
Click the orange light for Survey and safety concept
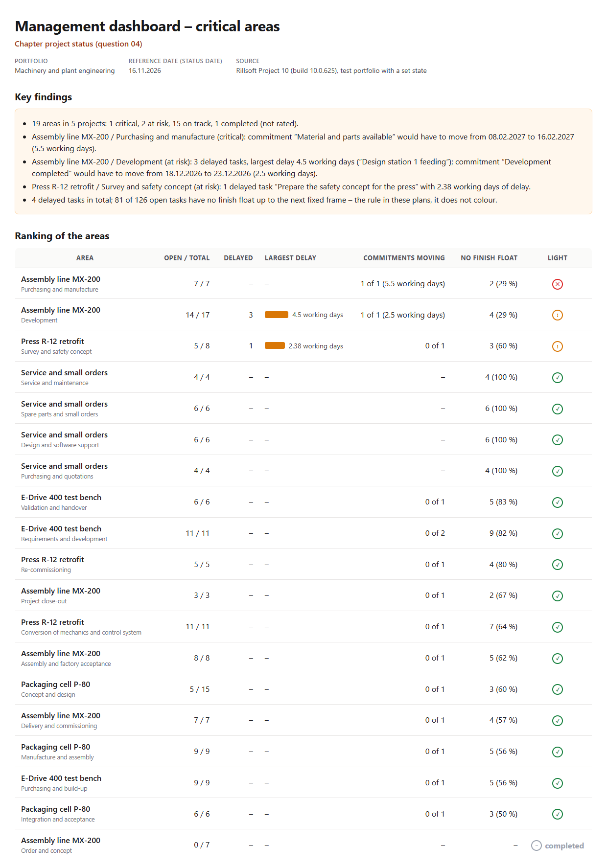[x=557, y=346]
